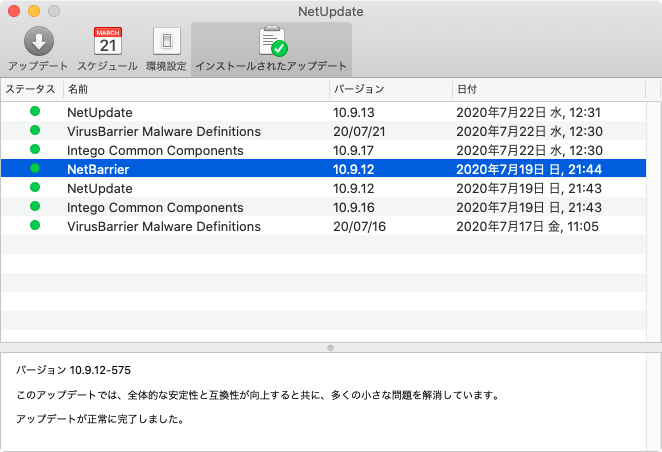Image resolution: width=662 pixels, height=452 pixels.
Task: Click the split pane divider handle
Action: pos(331,348)
